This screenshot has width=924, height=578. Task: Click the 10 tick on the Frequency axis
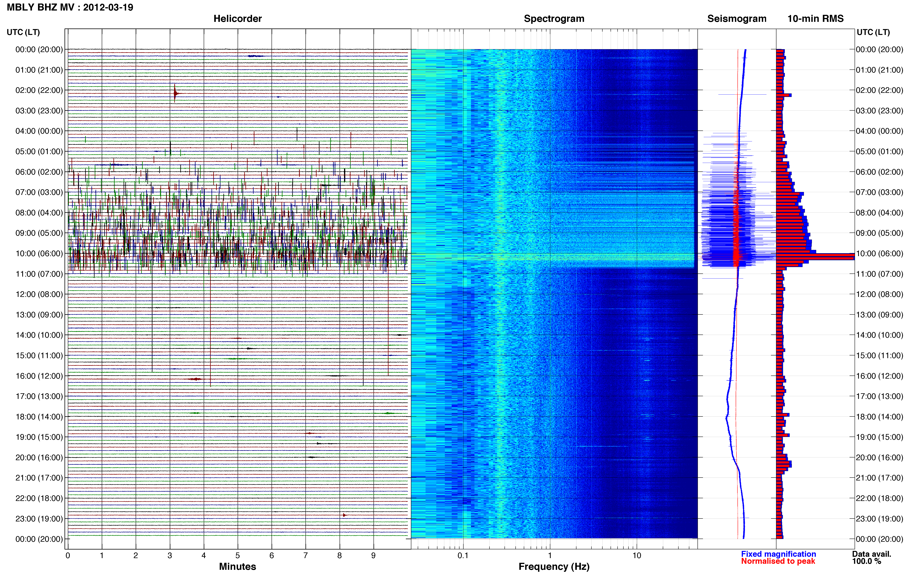pyautogui.click(x=637, y=555)
